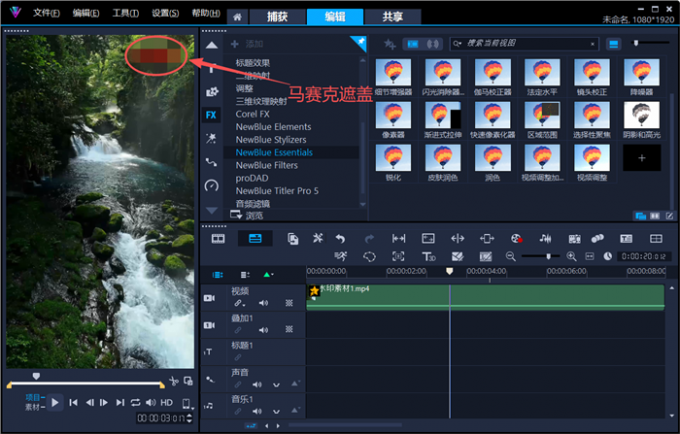Viewport: 680px width, 434px height.
Task: Click the search current view field
Action: pos(524,43)
